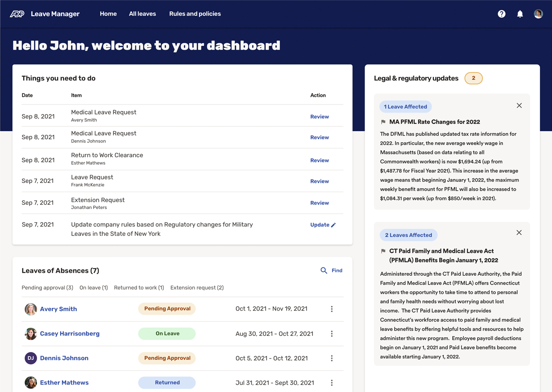Click the ADP logo
The width and height of the screenshot is (552, 392).
click(17, 14)
